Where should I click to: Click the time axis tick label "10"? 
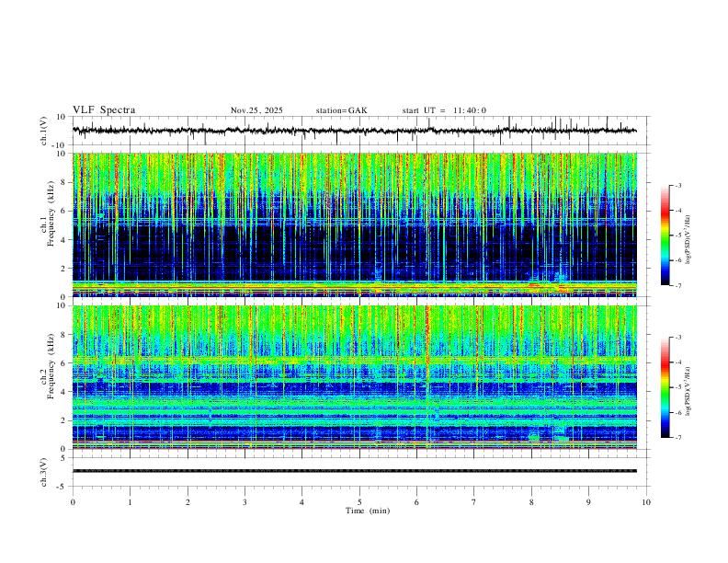(646, 502)
